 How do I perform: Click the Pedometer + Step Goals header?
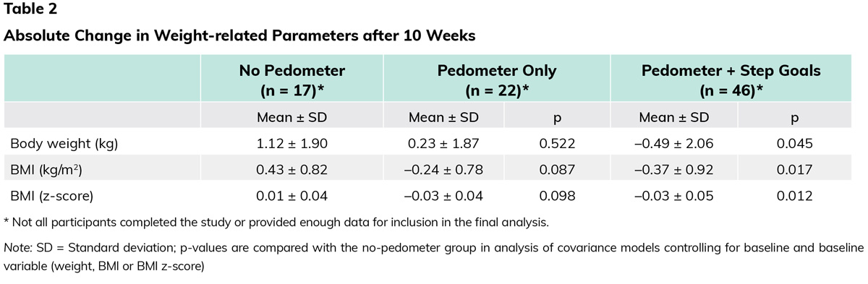(731, 80)
